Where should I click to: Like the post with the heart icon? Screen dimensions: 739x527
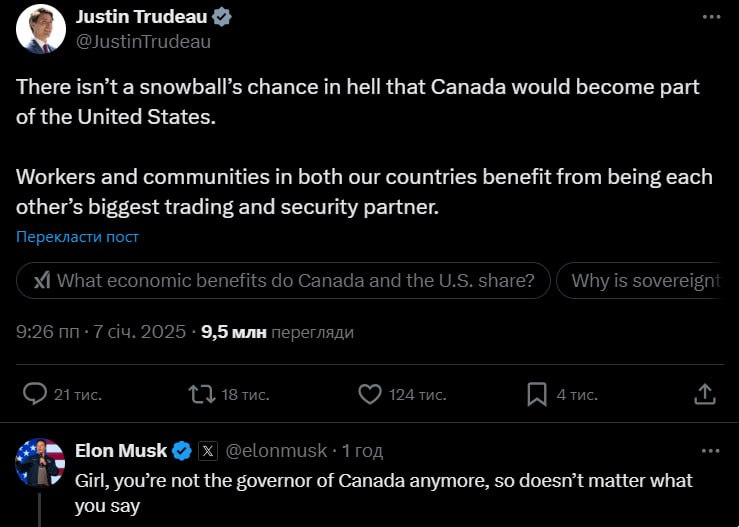369,394
